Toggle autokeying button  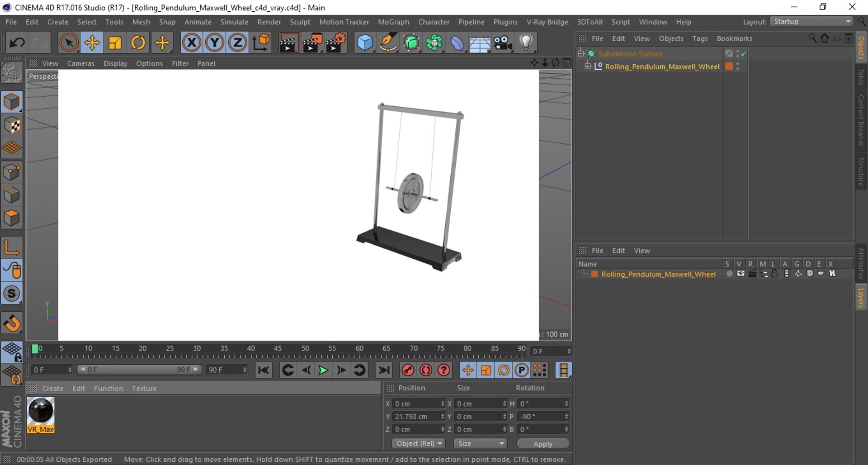coord(426,370)
